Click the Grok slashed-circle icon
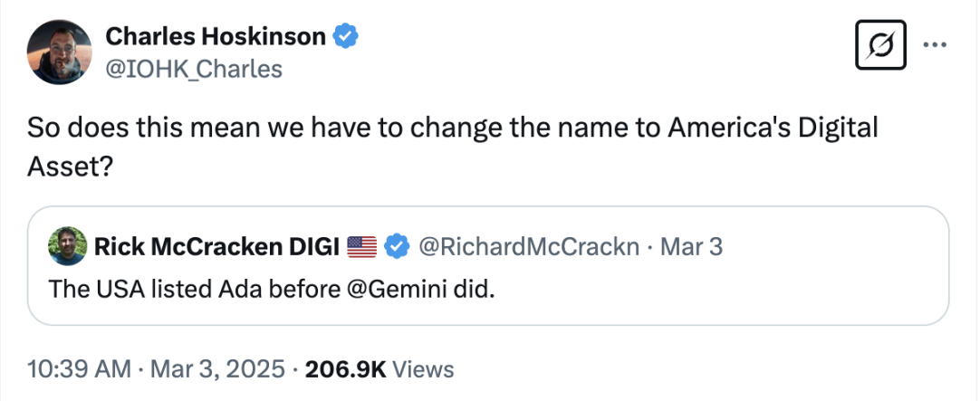This screenshot has height=401, width=980. (880, 44)
